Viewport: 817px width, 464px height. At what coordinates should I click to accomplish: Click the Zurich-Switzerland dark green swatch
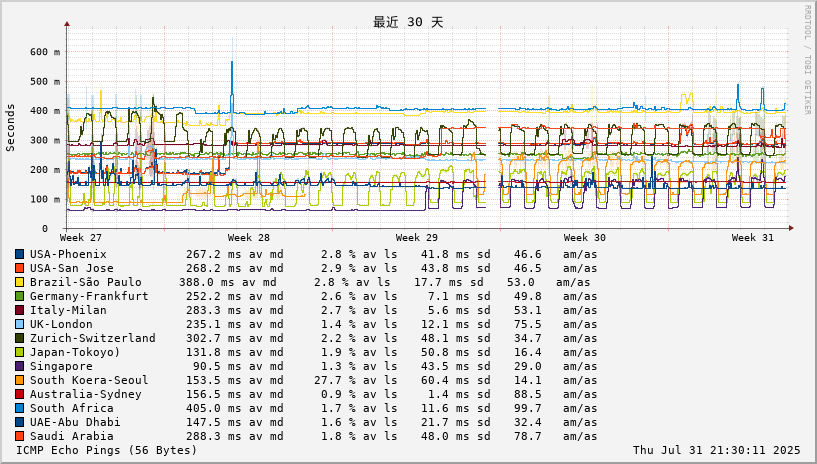19,338
